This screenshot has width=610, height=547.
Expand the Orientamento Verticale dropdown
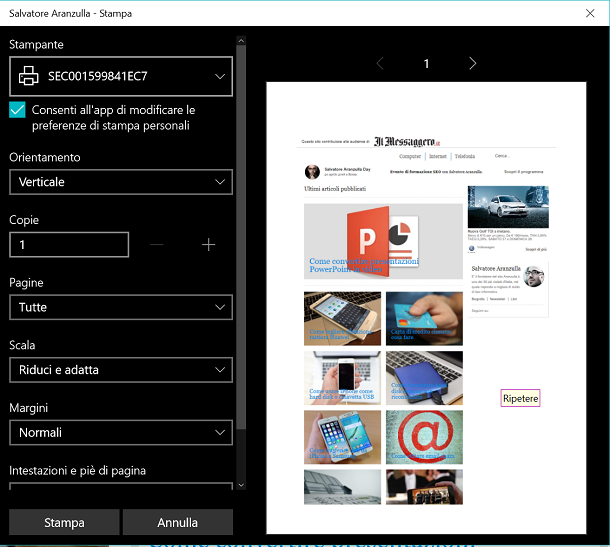point(120,182)
